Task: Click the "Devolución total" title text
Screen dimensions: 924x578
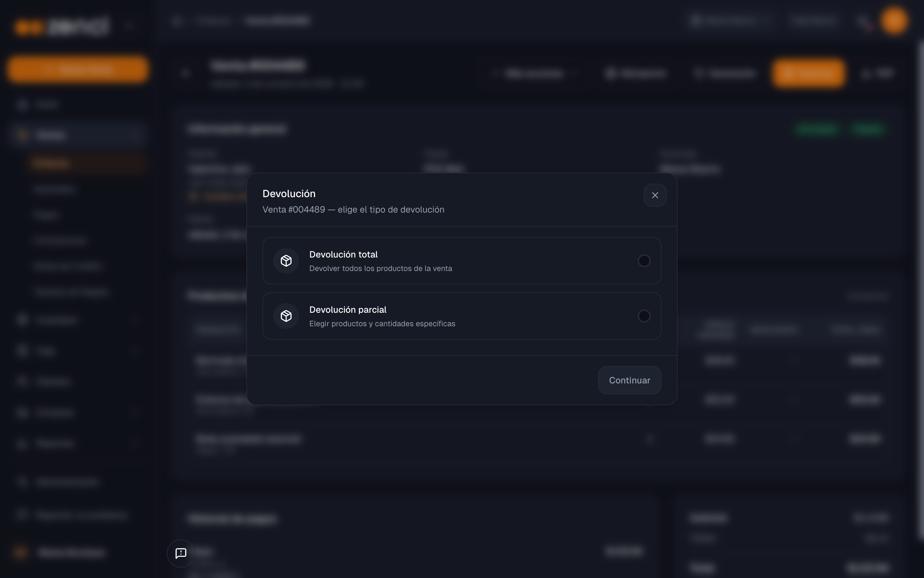Action: [x=343, y=254]
